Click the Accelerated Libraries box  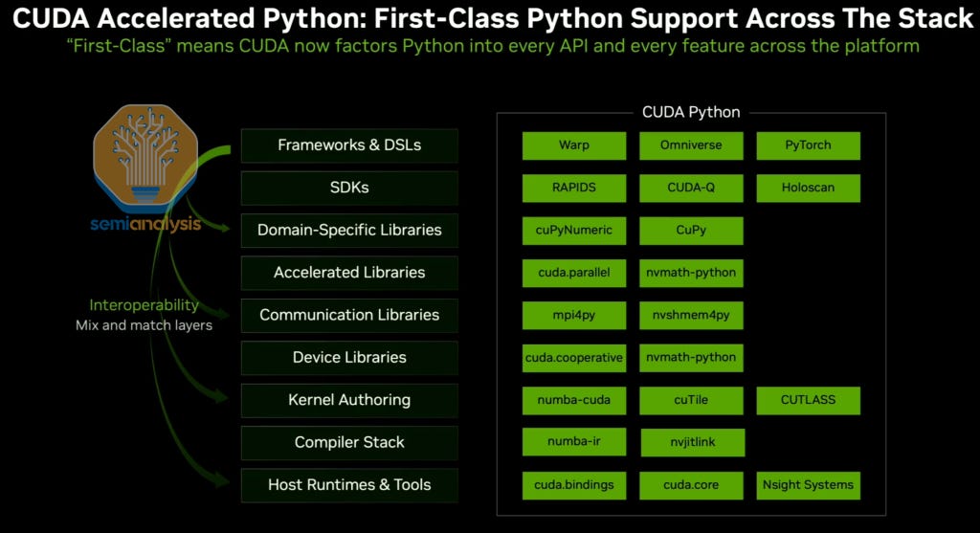(x=349, y=273)
